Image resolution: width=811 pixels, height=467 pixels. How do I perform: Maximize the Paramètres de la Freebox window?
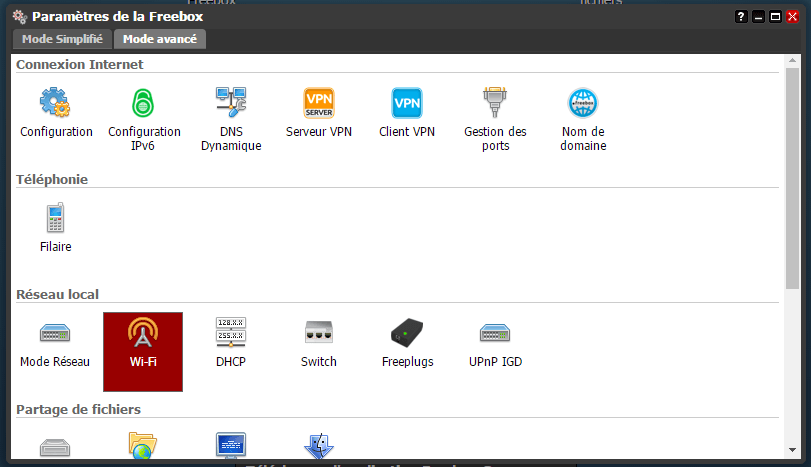pos(775,17)
